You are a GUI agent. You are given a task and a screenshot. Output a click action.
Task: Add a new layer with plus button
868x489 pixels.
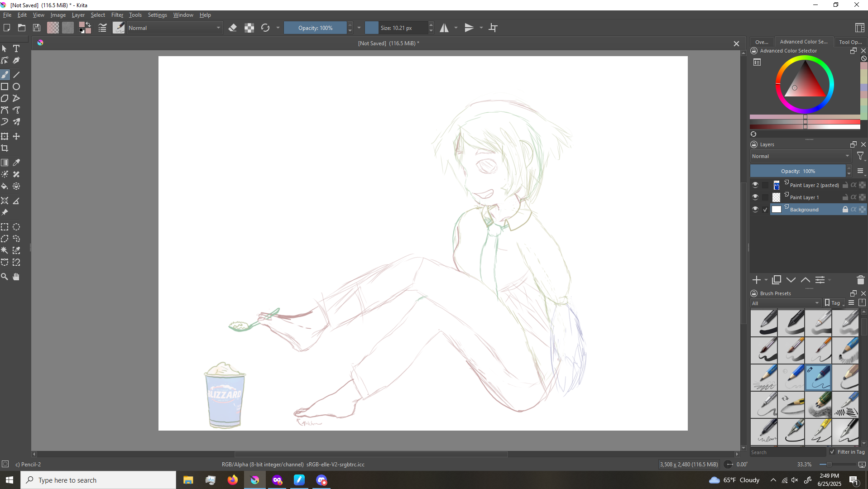point(757,280)
